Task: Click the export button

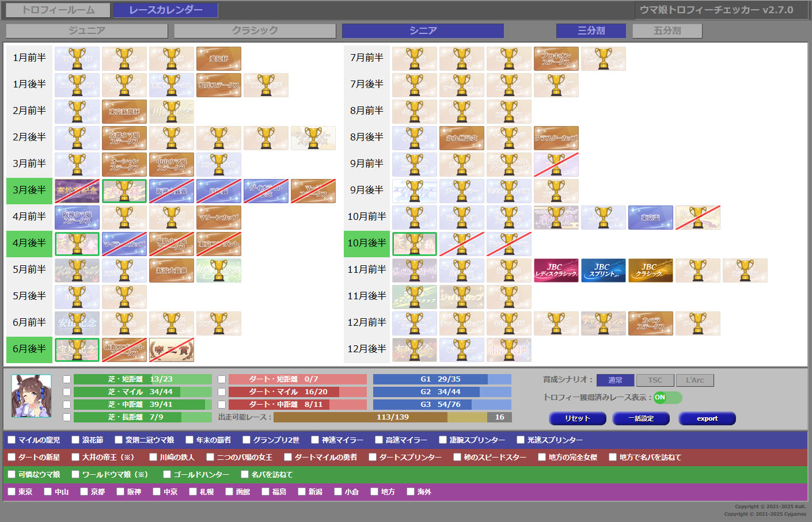Action: pyautogui.click(x=707, y=418)
